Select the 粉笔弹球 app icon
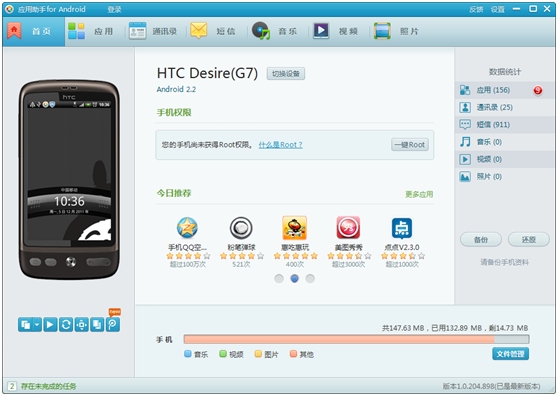The image size is (558, 396). [241, 228]
